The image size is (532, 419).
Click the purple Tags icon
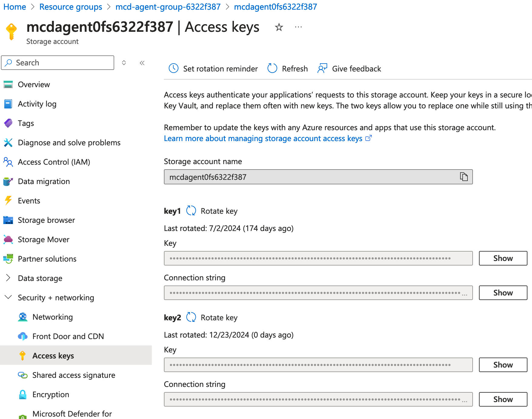(8, 123)
